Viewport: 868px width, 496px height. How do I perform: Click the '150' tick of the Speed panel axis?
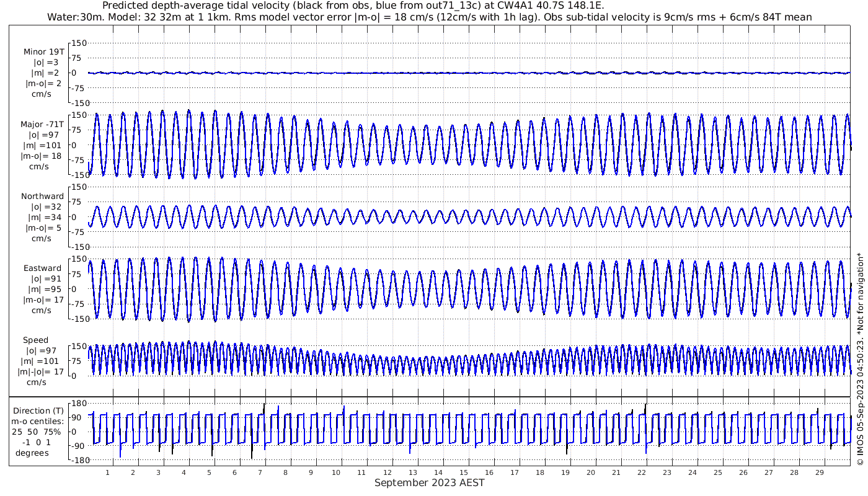[x=79, y=346]
